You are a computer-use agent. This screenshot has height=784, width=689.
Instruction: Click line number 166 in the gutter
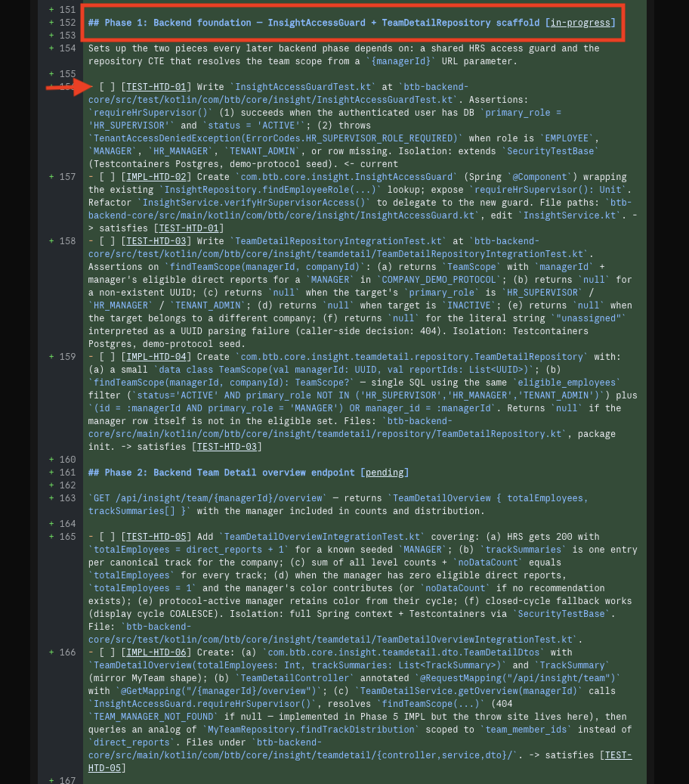(x=67, y=652)
